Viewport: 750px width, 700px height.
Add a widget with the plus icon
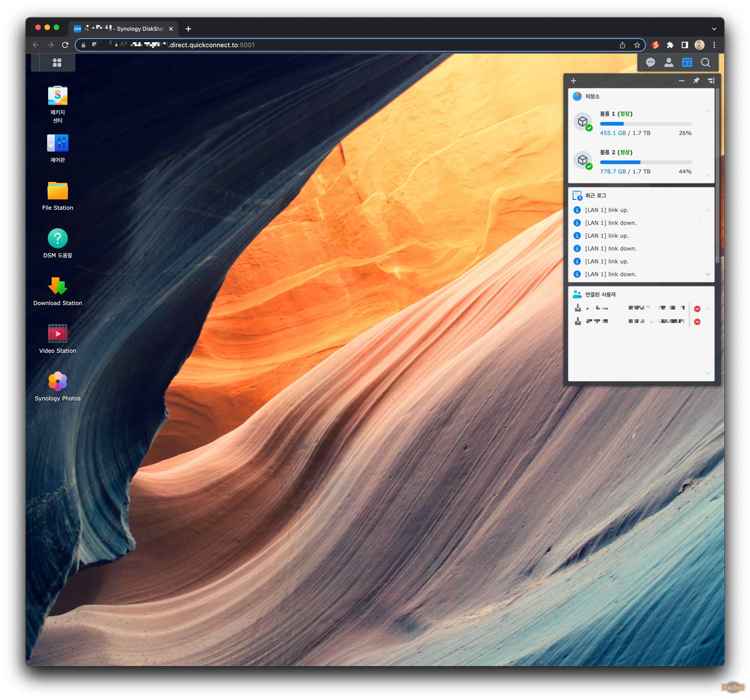click(573, 81)
